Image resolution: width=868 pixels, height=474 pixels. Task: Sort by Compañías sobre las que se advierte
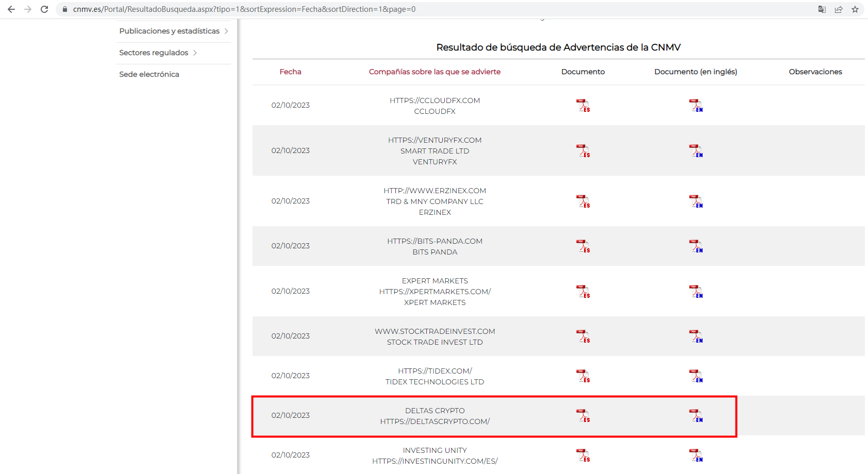(435, 72)
